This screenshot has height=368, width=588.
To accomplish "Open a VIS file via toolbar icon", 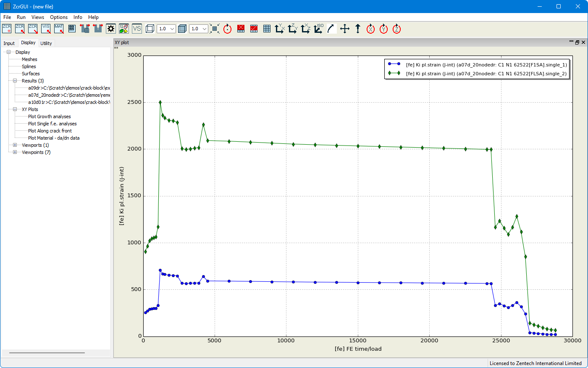I will [x=46, y=29].
